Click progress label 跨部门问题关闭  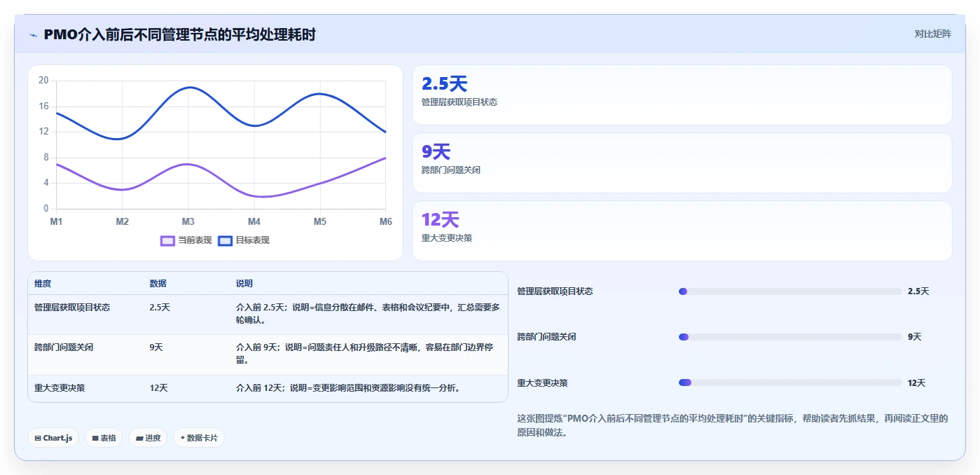(x=546, y=337)
